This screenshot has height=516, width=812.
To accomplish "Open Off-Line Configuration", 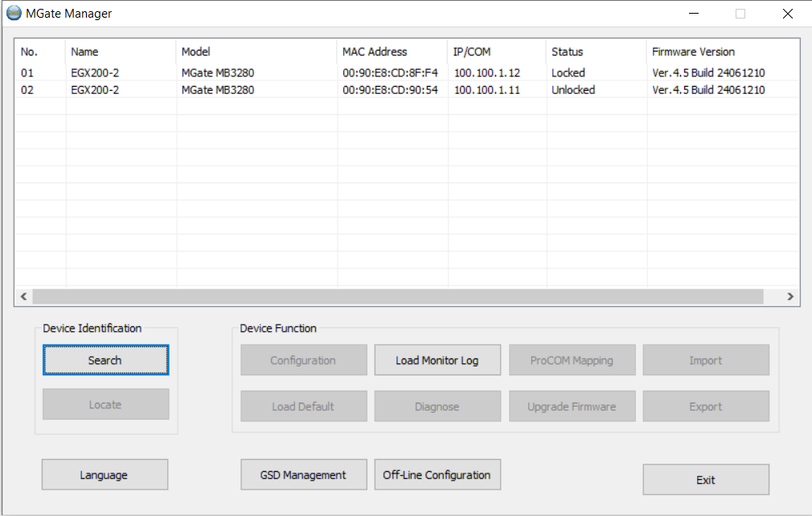I will click(437, 474).
